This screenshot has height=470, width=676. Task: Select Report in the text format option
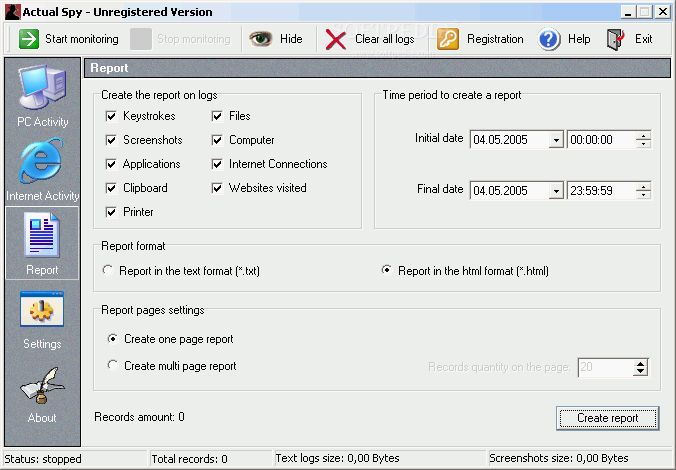pos(109,270)
